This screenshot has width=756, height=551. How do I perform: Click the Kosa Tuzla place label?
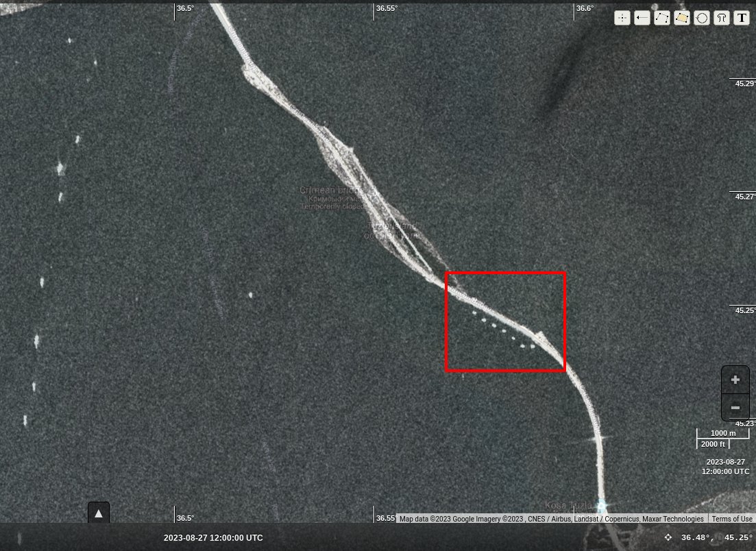(x=568, y=505)
